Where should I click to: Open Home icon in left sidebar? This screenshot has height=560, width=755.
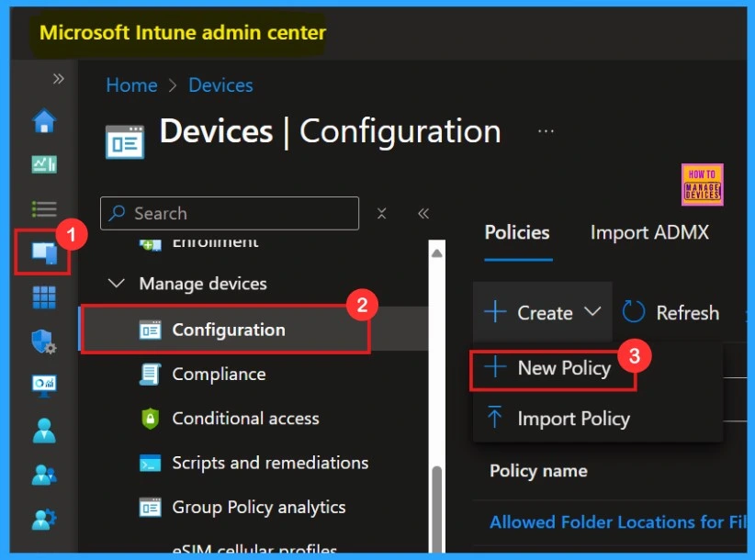(44, 121)
